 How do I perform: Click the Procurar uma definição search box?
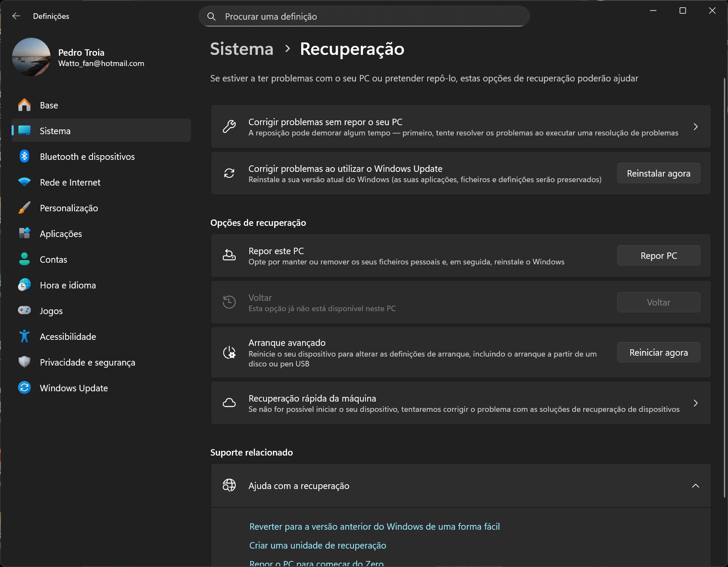tap(364, 17)
